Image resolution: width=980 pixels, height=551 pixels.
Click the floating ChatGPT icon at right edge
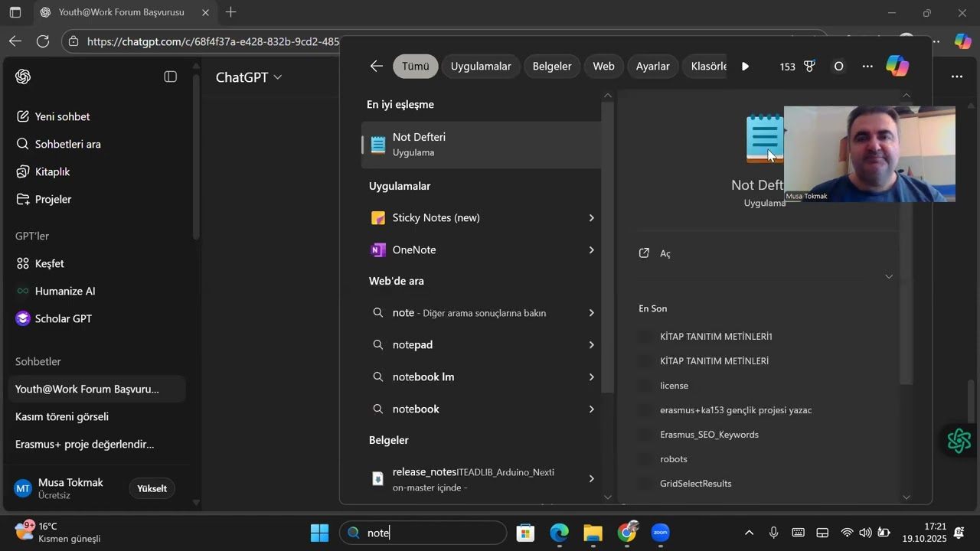(959, 440)
